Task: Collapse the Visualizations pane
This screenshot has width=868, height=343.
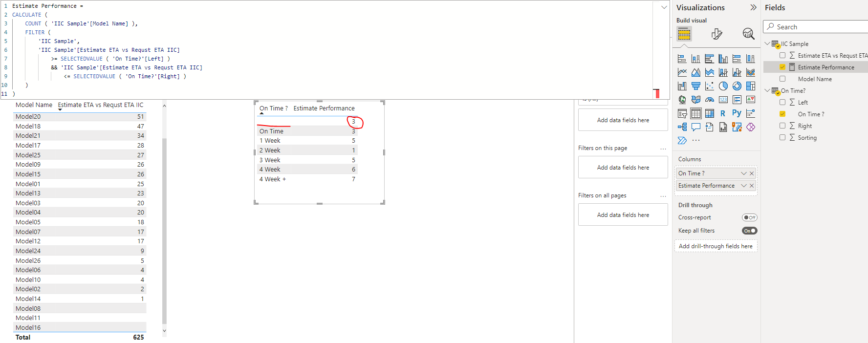Action: tap(753, 7)
